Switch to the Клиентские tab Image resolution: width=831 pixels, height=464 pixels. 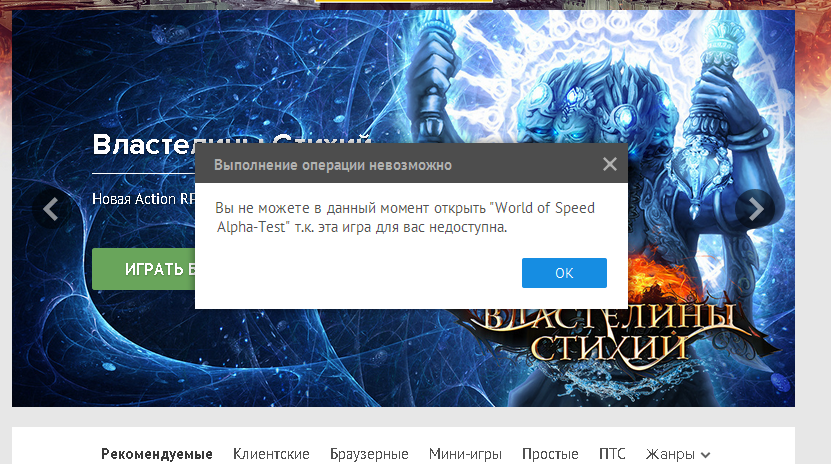pyautogui.click(x=271, y=454)
